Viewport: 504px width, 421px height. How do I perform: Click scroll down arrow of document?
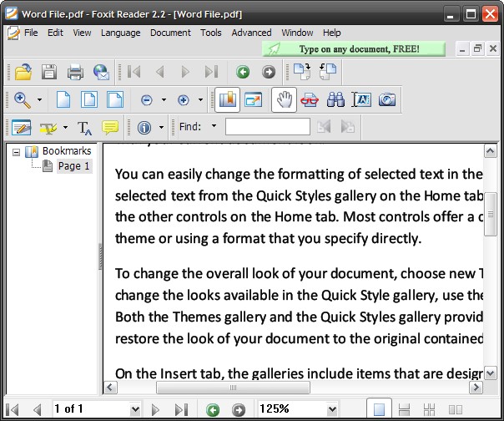pyautogui.click(x=490, y=373)
